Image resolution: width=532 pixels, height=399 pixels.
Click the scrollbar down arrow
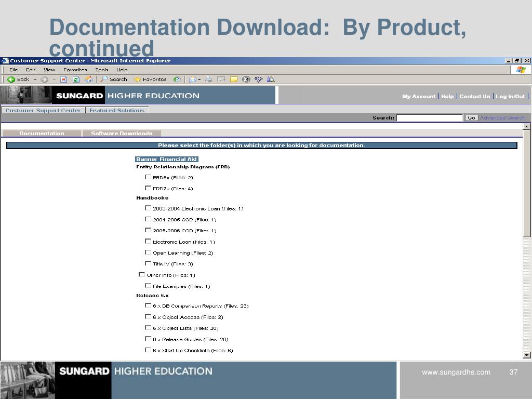(527, 355)
